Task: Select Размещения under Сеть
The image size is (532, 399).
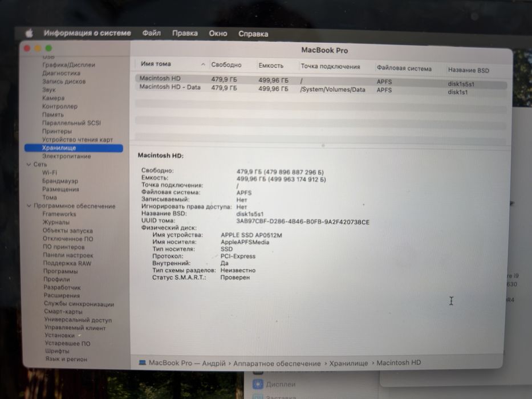Action: tap(60, 189)
